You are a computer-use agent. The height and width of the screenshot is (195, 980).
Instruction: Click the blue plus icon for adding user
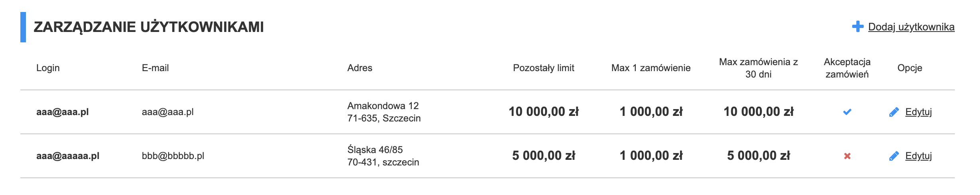pos(857,27)
